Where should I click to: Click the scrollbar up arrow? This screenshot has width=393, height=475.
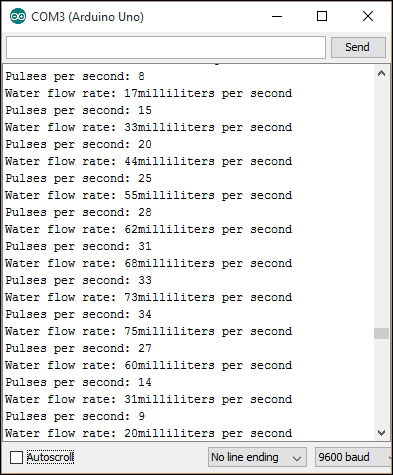381,74
